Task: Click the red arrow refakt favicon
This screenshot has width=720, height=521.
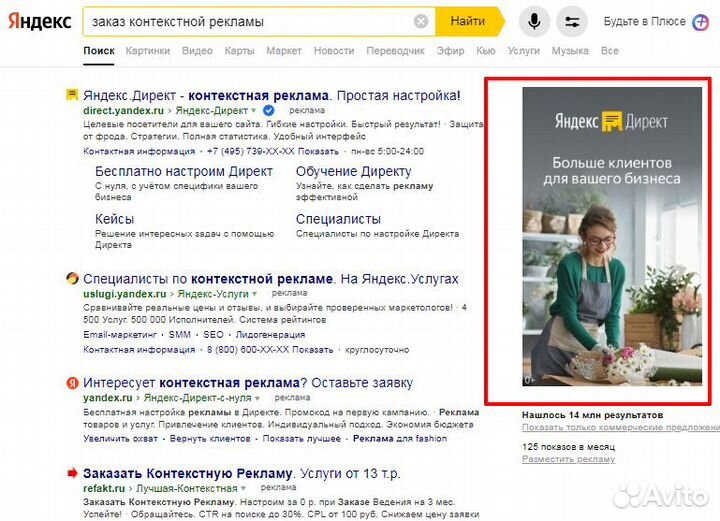Action: coord(72,473)
